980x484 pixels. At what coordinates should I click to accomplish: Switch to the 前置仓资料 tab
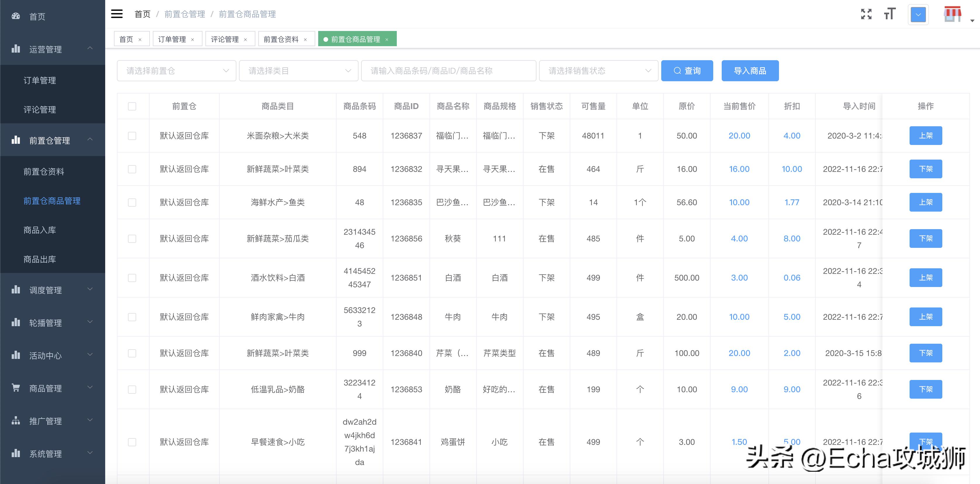(281, 38)
